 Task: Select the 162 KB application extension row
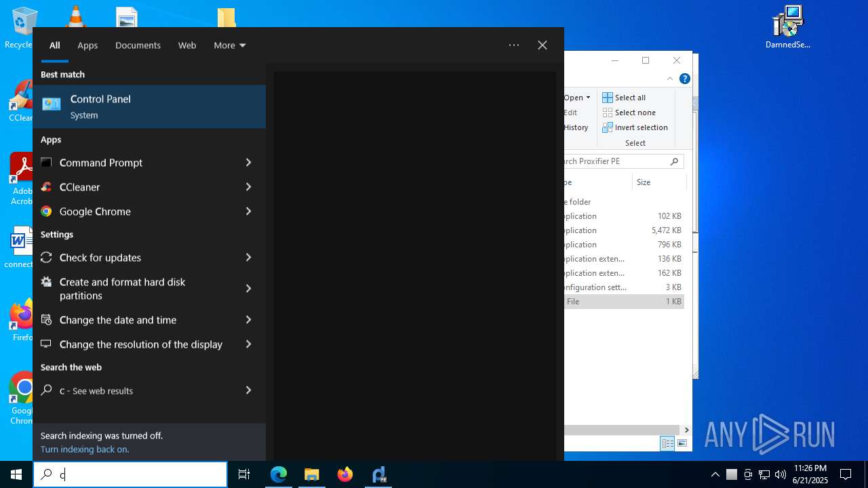[x=624, y=273]
